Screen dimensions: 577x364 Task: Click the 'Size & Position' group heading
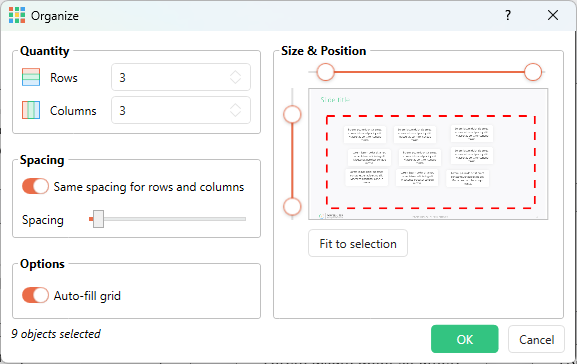point(323,51)
